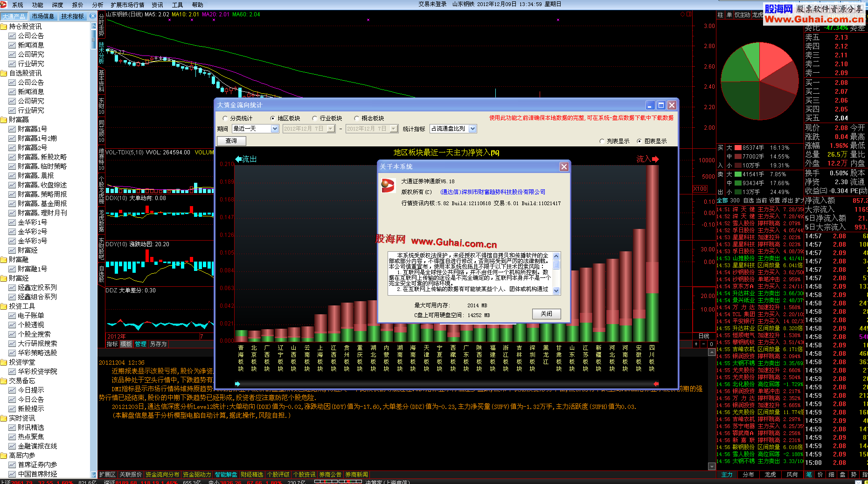Open the 帮助 menu

198,5
